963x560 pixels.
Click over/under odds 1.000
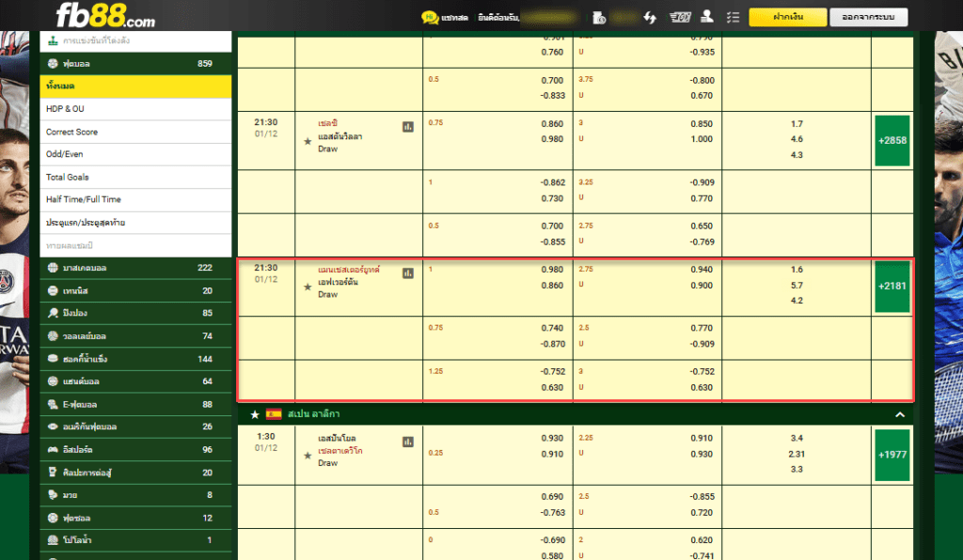tap(702, 139)
